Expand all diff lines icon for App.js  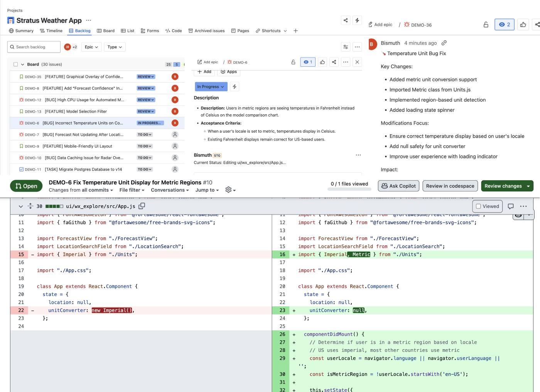tap(30, 206)
